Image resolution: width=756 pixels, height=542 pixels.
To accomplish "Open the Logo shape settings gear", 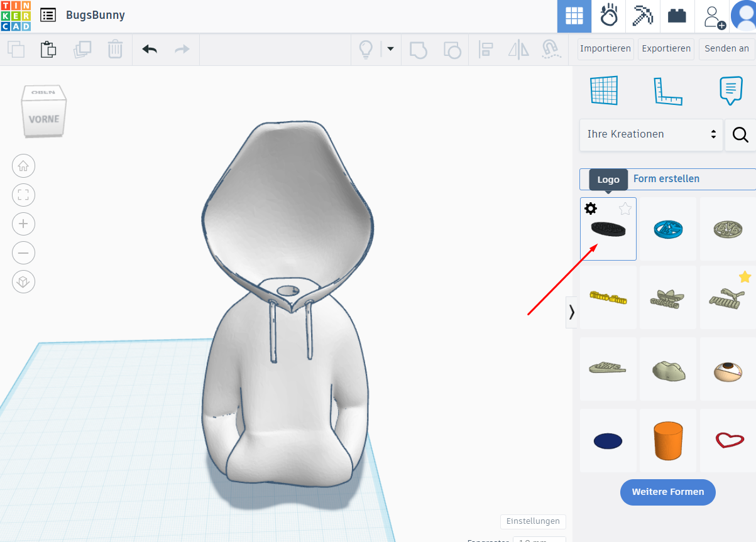I will 591,209.
